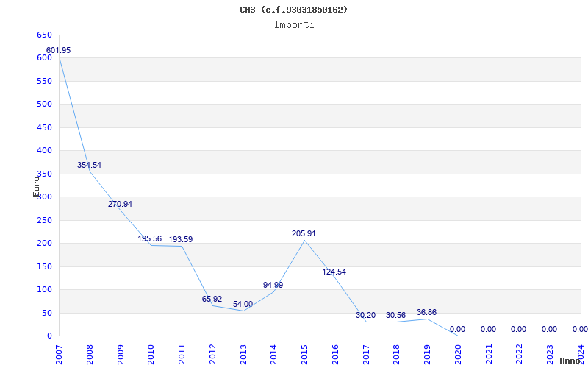Select the 601.95 data label
Viewport: 588px width, 368px height.
pyautogui.click(x=58, y=50)
